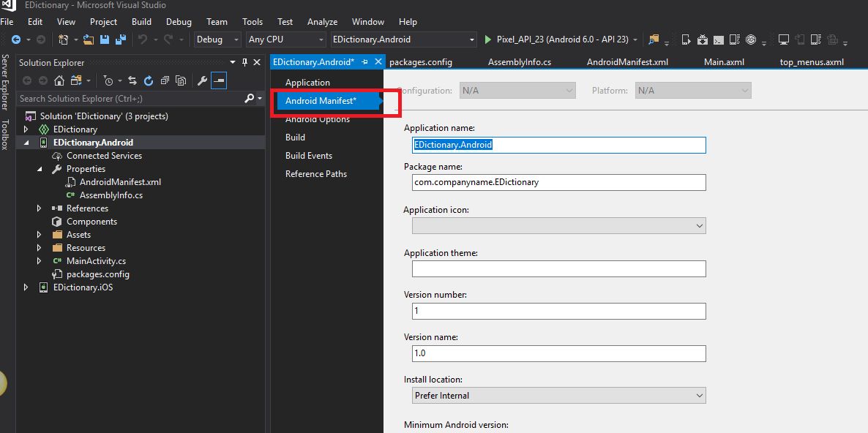Viewport: 868px width, 433px height.
Task: Click the Home icon in Solution Explorer
Action: pos(59,80)
